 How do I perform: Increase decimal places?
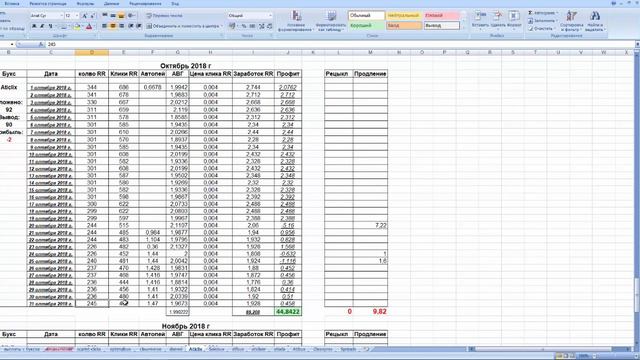(262, 26)
